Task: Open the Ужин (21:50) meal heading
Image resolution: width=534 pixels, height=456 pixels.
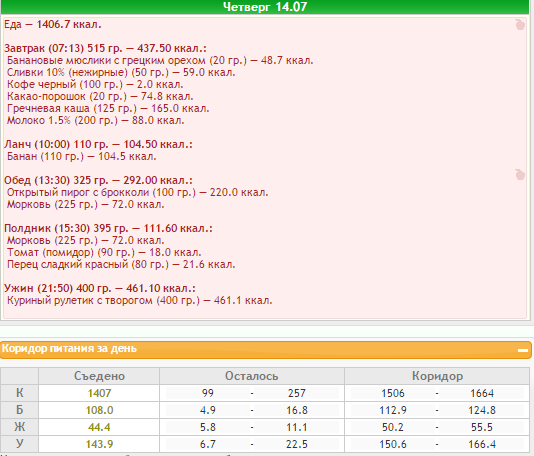Action: [100, 288]
